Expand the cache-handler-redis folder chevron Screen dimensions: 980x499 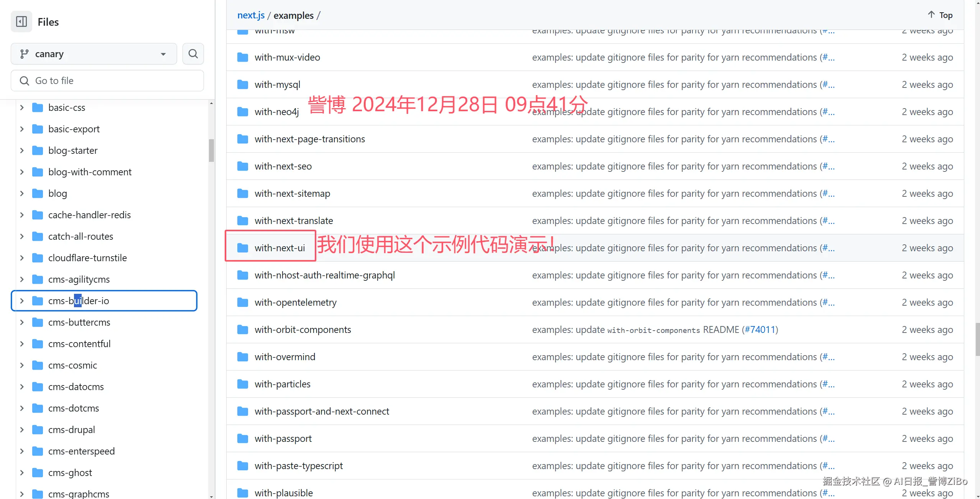click(x=22, y=215)
